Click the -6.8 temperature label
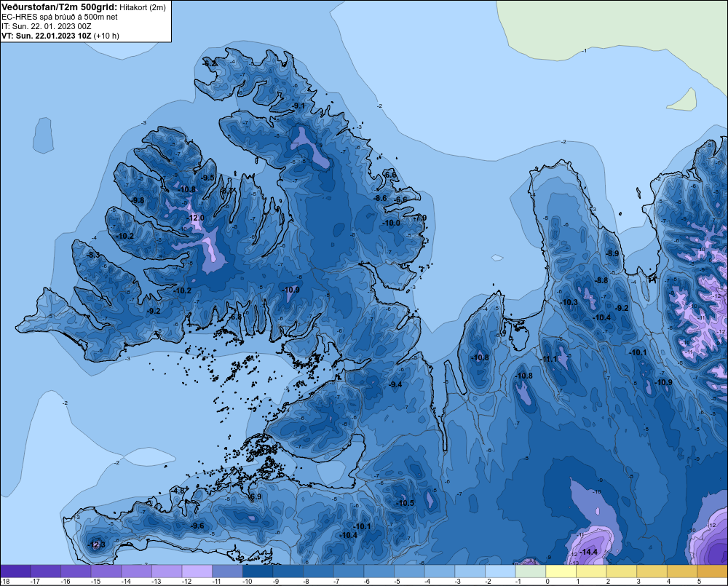 click(235, 317)
